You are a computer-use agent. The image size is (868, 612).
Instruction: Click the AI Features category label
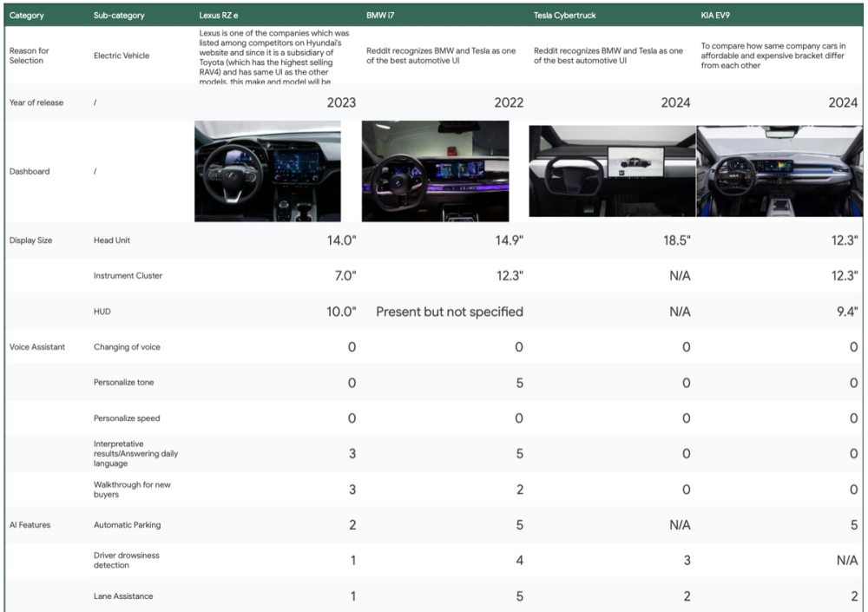click(x=30, y=525)
